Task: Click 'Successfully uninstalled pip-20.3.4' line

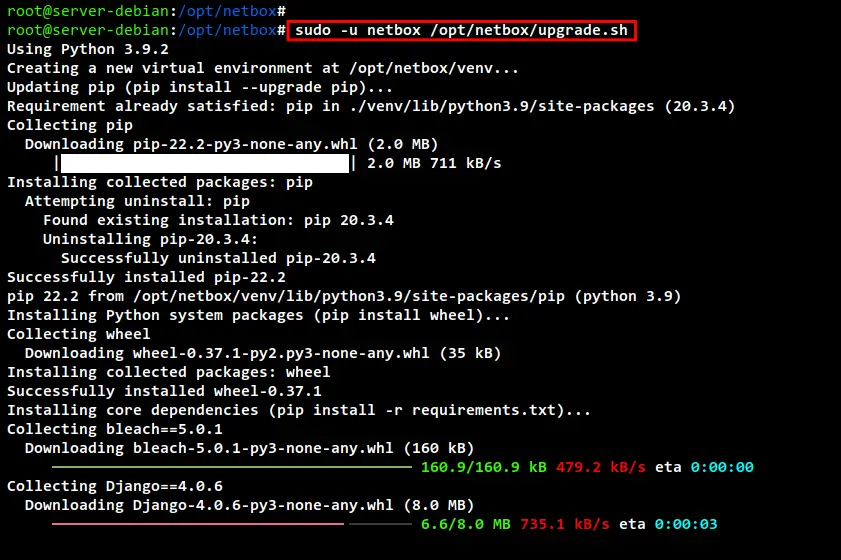Action: coord(218,258)
